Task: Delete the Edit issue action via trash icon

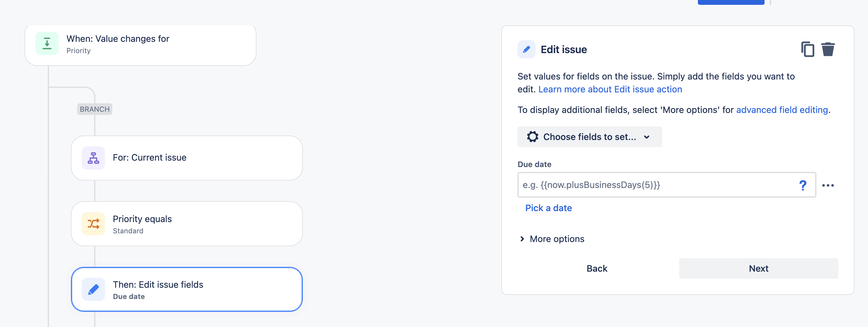Action: click(x=828, y=49)
